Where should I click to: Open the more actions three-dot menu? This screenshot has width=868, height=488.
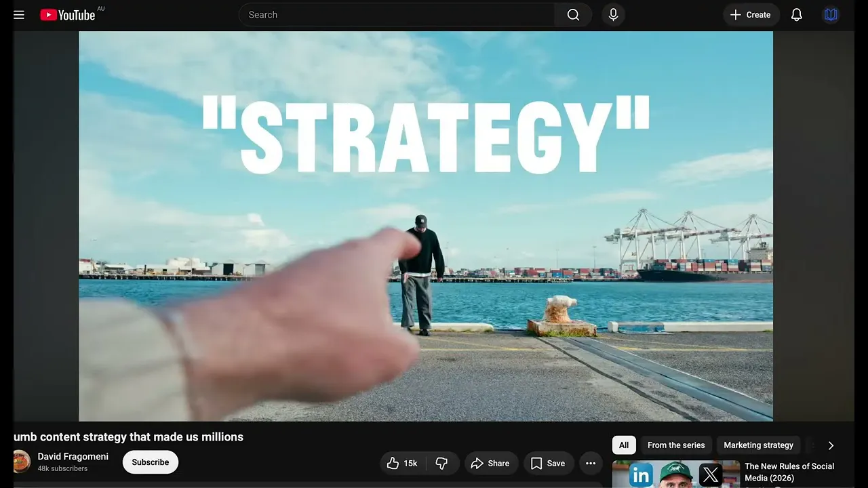pyautogui.click(x=591, y=464)
